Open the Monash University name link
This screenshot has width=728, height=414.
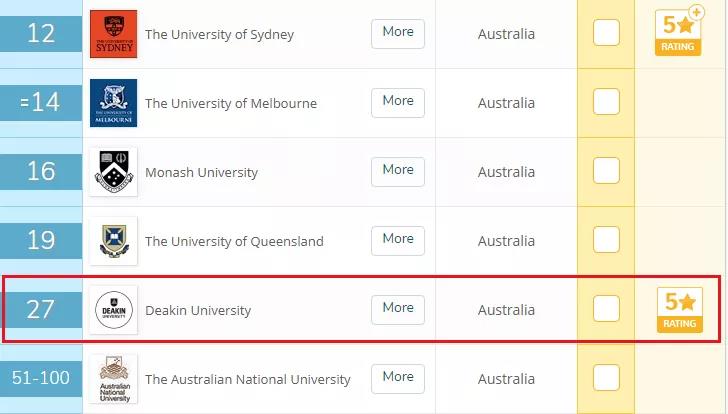point(201,172)
